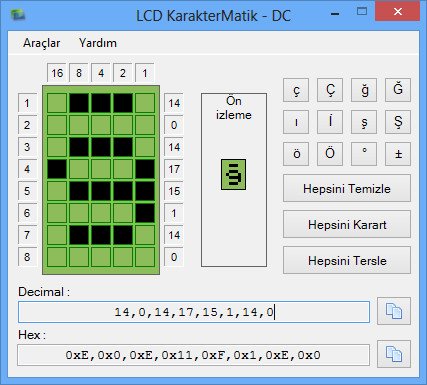Pick the plus-minus symbol preset
The width and height of the screenshot is (427, 385).
click(398, 154)
